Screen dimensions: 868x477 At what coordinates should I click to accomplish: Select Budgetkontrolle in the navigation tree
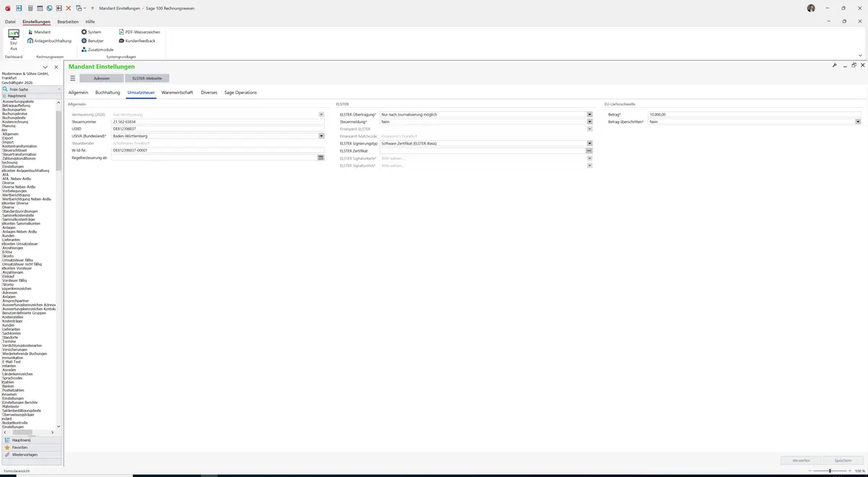(14, 422)
